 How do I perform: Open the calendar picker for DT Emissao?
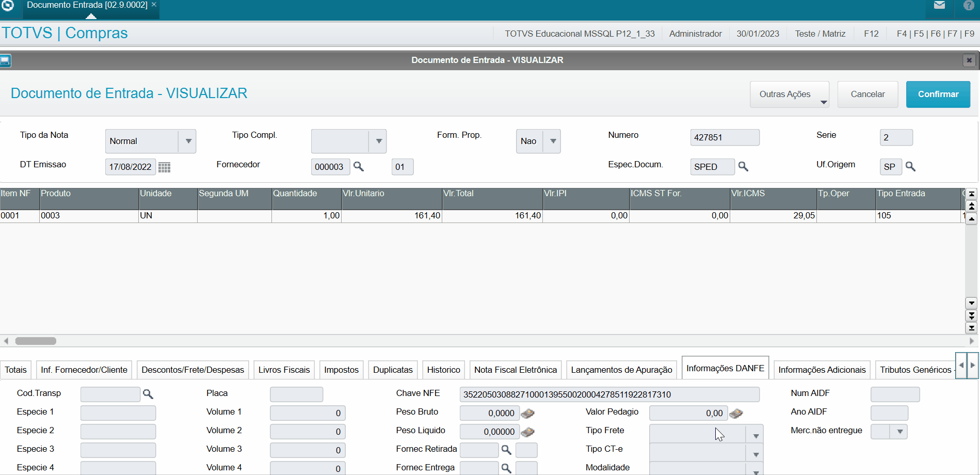pyautogui.click(x=164, y=167)
